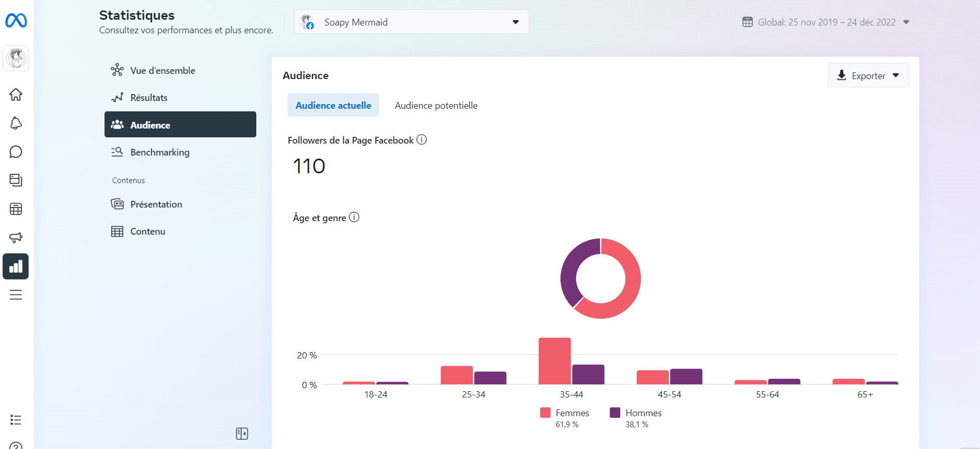Click the Femmes bar for 25-34
The image size is (980, 449).
457,375
